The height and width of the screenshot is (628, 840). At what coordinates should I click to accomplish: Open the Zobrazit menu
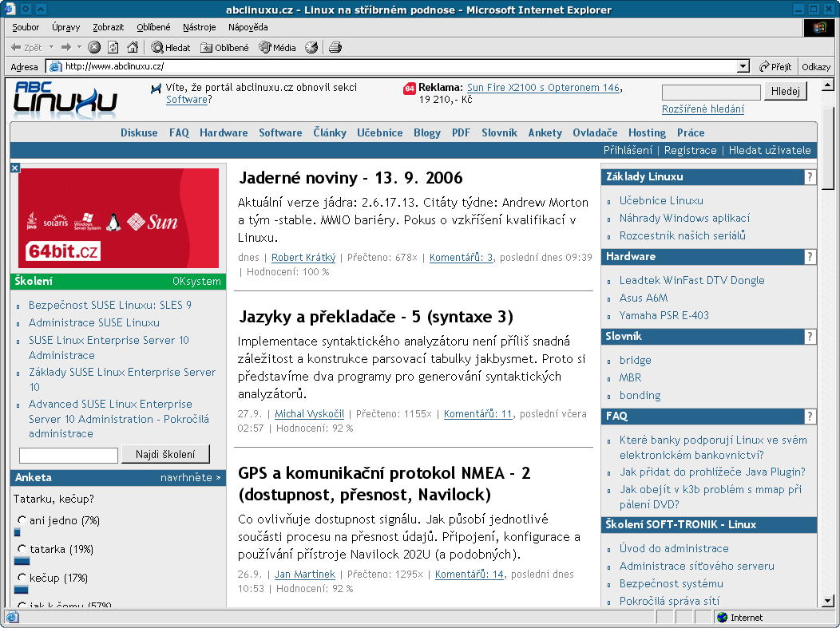(108, 27)
